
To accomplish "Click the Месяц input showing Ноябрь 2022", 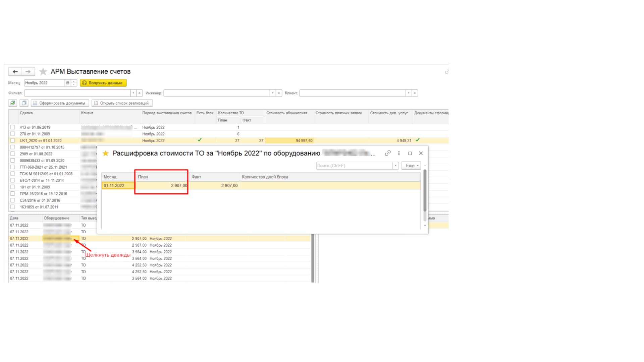I will point(44,83).
